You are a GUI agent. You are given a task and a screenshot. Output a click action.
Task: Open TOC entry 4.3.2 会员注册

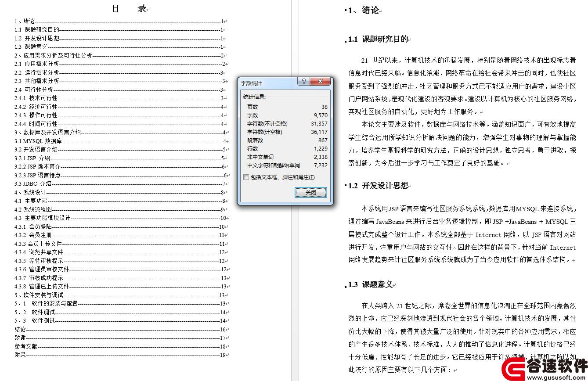(122, 235)
